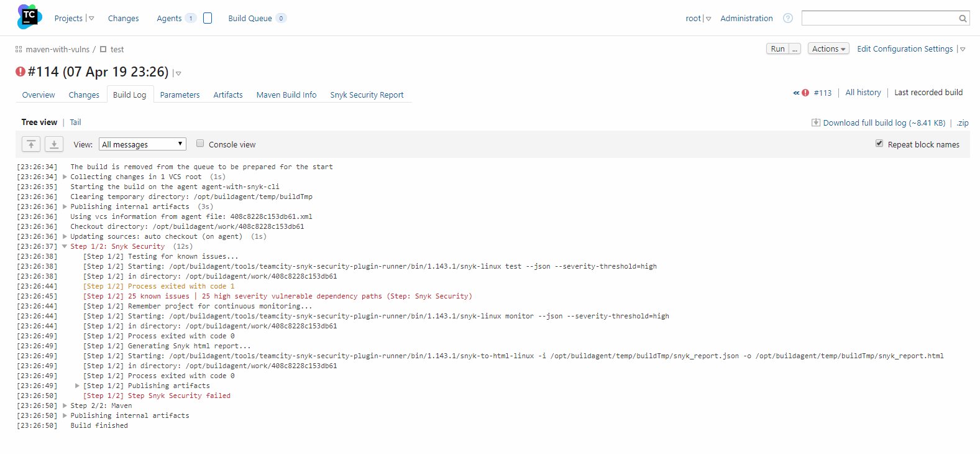Viewport: 980px width, 454px height.
Task: Click the '25 known issues' error log line
Action: tap(278, 296)
